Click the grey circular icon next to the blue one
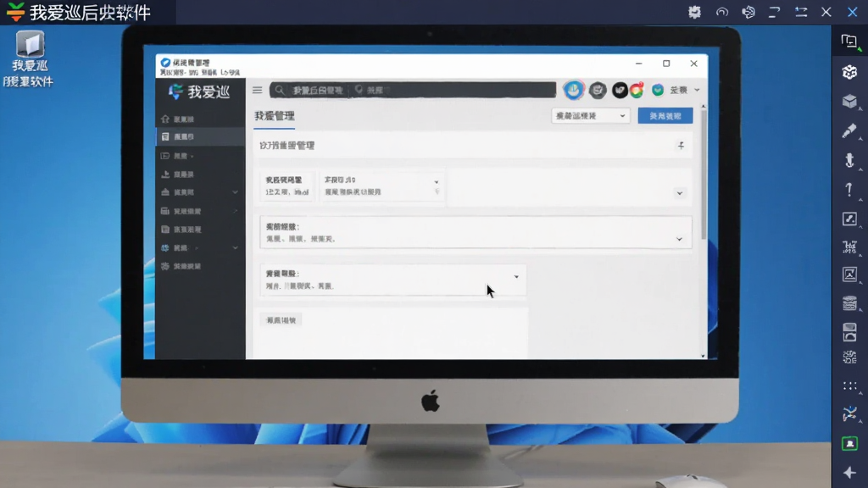The width and height of the screenshot is (868, 488). pos(598,90)
